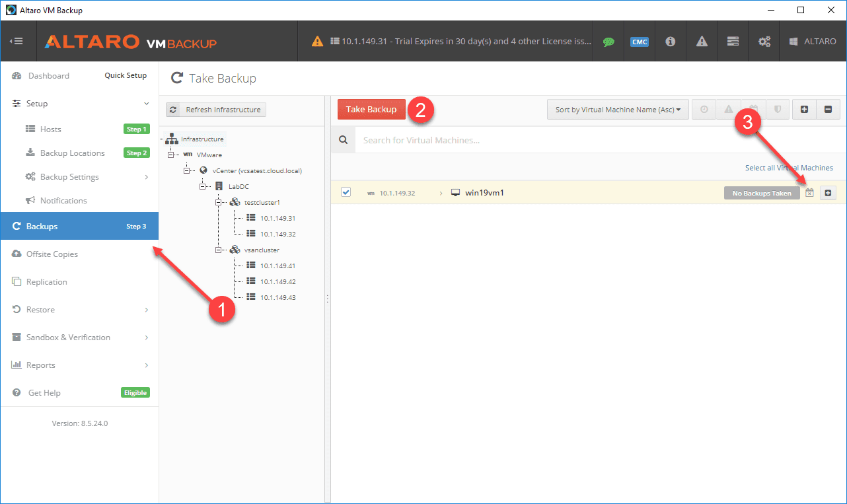Click the Dashboard gauge icon in the sidebar
Image resolution: width=847 pixels, height=504 pixels.
click(17, 76)
